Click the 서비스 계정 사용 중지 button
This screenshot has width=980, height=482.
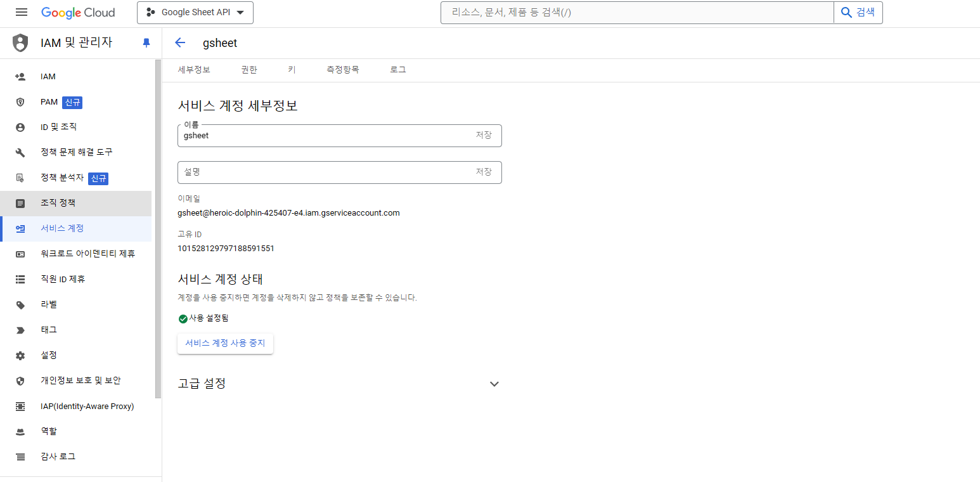pyautogui.click(x=226, y=344)
